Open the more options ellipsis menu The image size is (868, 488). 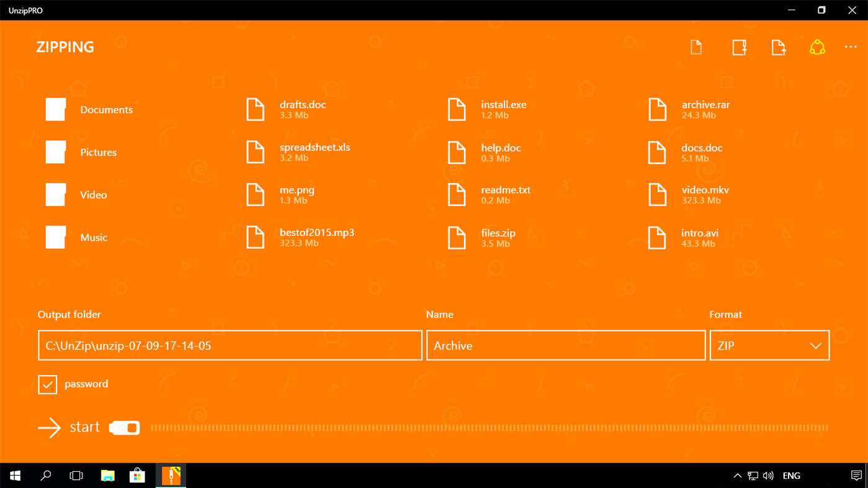click(852, 47)
